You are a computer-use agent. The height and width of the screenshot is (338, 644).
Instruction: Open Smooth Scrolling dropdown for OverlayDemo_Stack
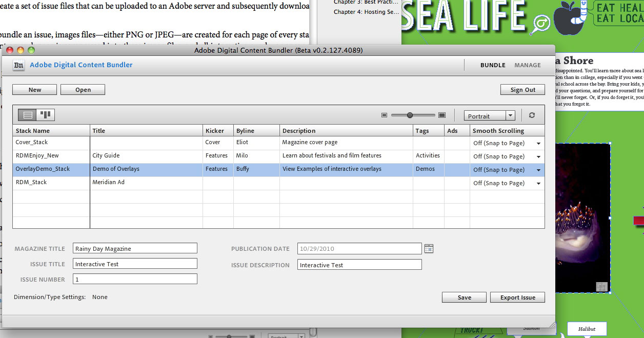[538, 170]
